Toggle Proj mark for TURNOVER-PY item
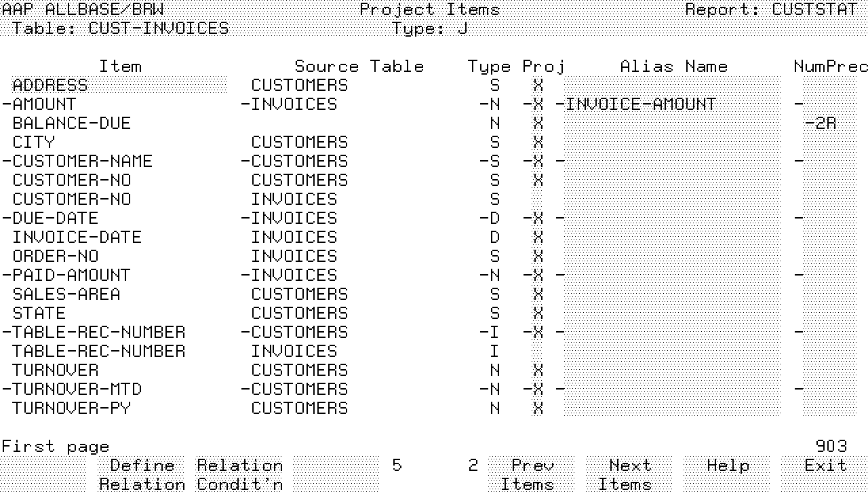The image size is (868, 492). 538,409
